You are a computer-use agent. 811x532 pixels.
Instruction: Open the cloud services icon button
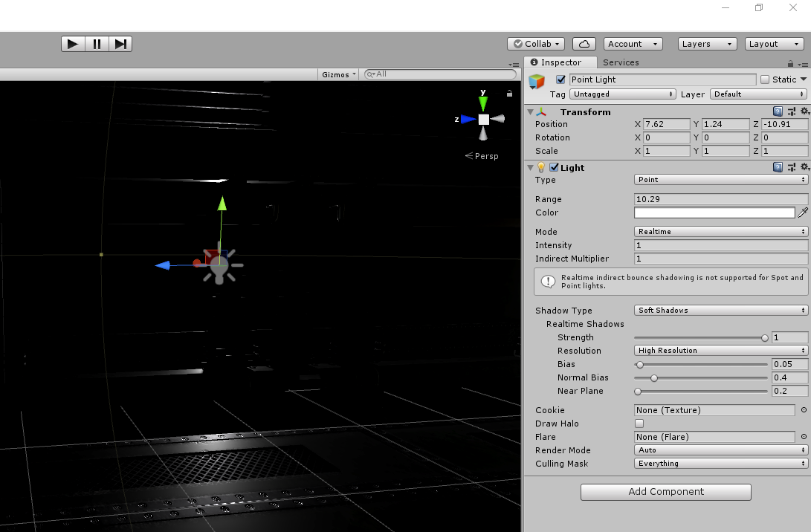tap(584, 44)
